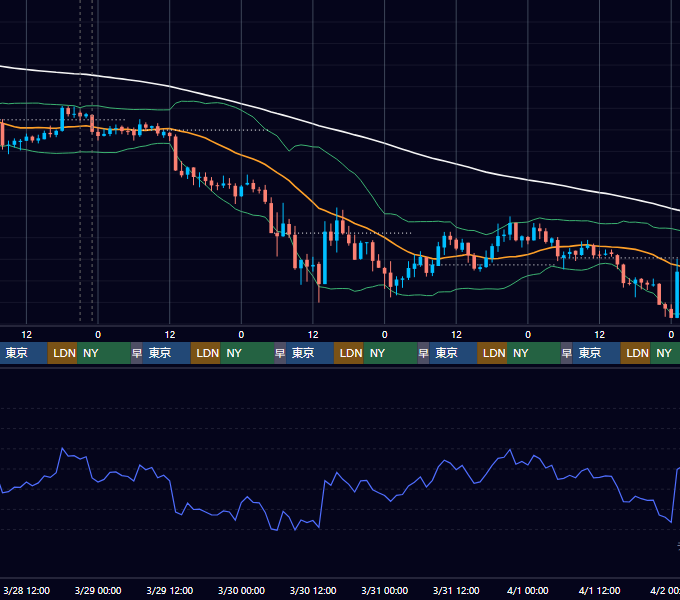
Task: Click the 4/1 00:00 date label
Action: pyautogui.click(x=528, y=590)
